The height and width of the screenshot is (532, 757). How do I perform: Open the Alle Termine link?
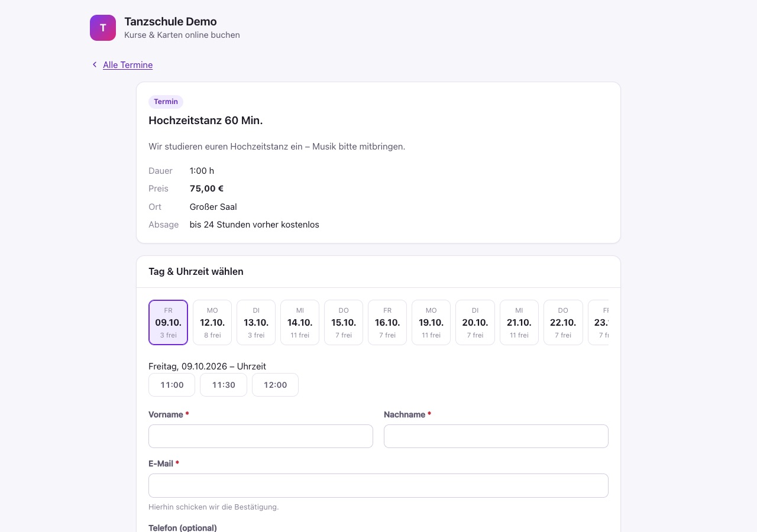point(128,65)
